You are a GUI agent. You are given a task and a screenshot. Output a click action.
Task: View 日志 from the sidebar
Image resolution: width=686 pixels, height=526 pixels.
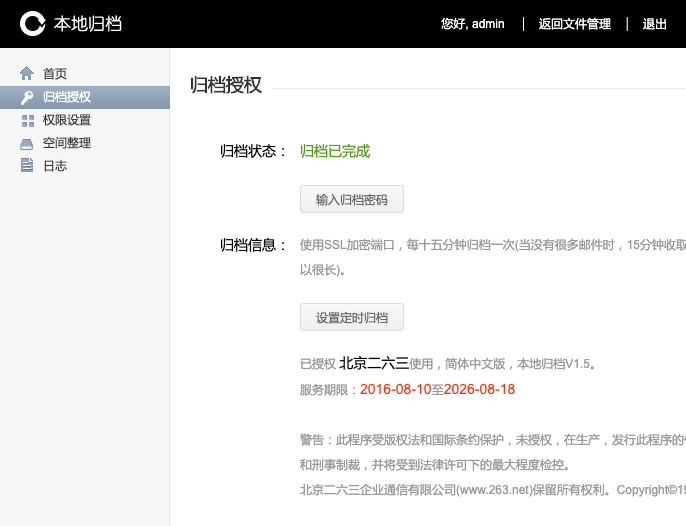55,166
